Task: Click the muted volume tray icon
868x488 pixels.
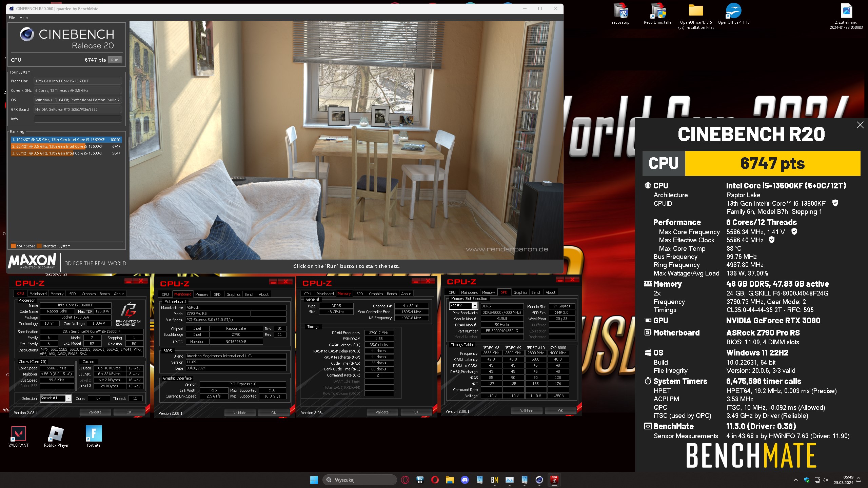Action: click(x=826, y=480)
